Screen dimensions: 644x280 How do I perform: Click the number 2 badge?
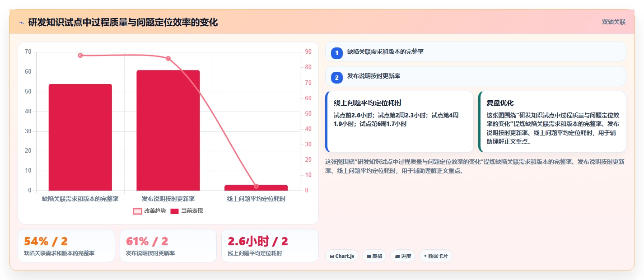[x=336, y=77]
